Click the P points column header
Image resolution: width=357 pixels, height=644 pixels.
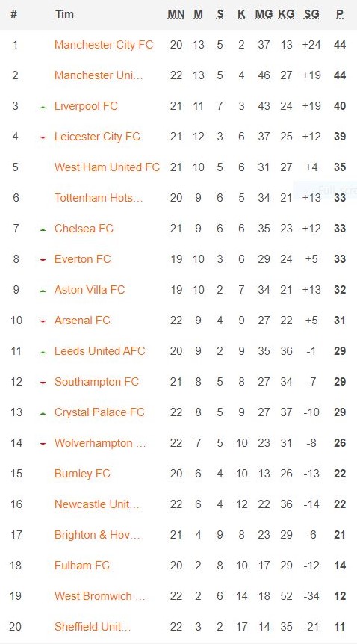tap(340, 14)
